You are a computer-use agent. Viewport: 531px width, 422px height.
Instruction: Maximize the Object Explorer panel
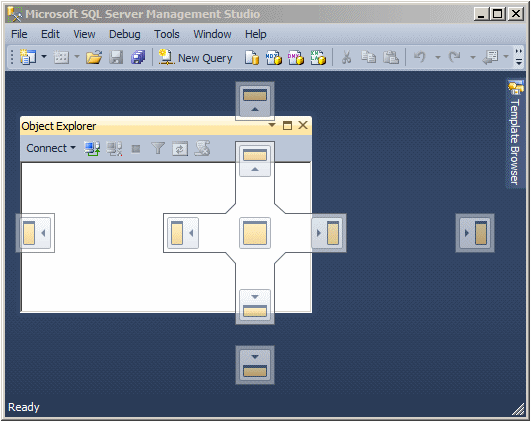[x=287, y=125]
